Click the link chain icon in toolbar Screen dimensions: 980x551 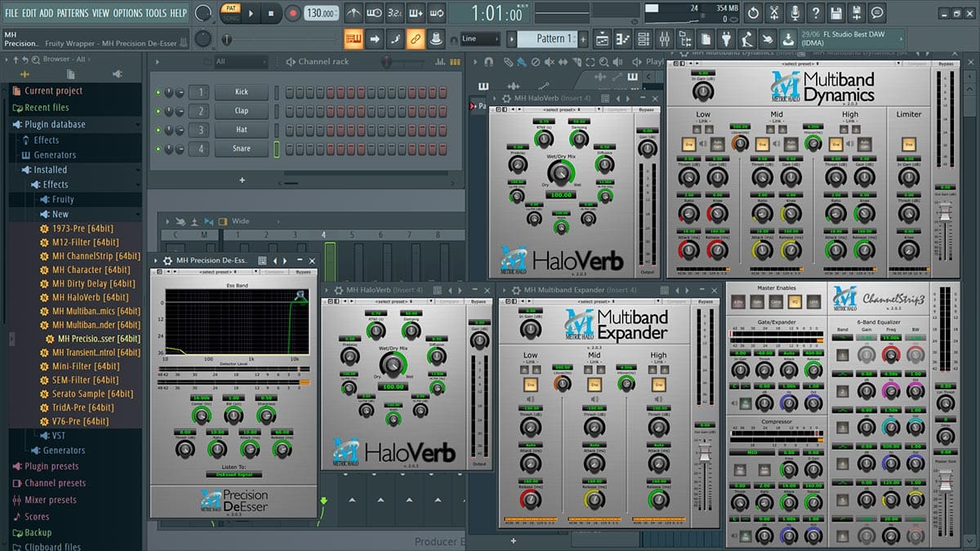tap(415, 38)
